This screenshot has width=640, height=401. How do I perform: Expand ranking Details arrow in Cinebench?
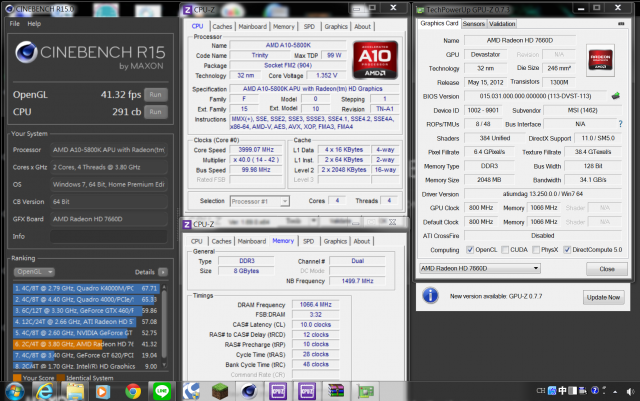pos(163,272)
